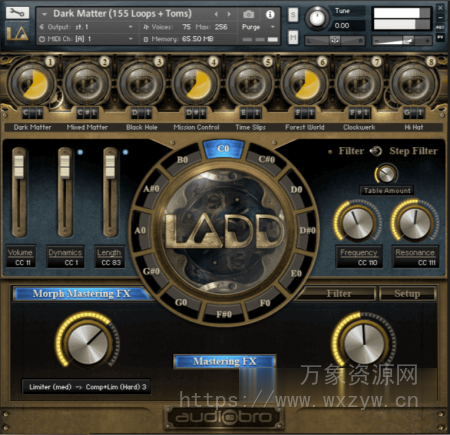
Task: Click the Morph Mastering FX knob
Action: point(88,342)
